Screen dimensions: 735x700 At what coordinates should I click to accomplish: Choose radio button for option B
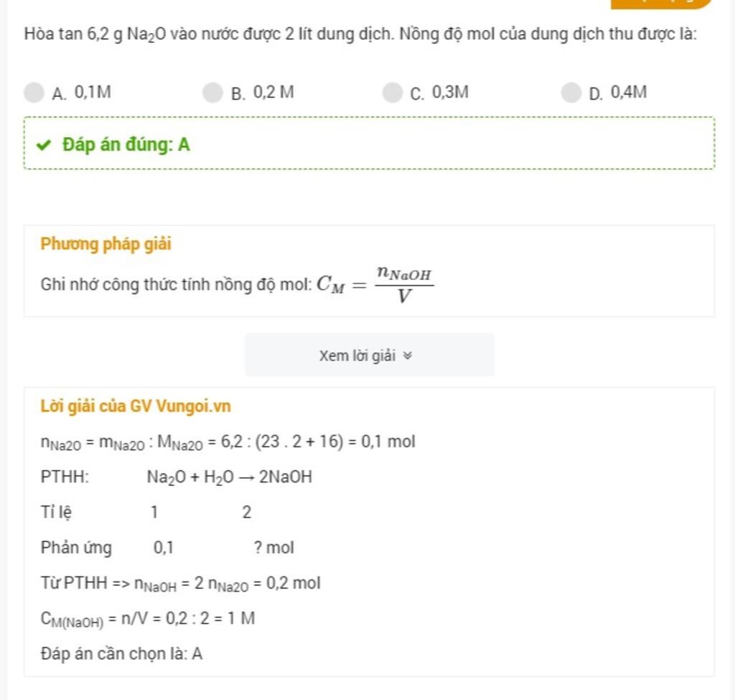212,93
